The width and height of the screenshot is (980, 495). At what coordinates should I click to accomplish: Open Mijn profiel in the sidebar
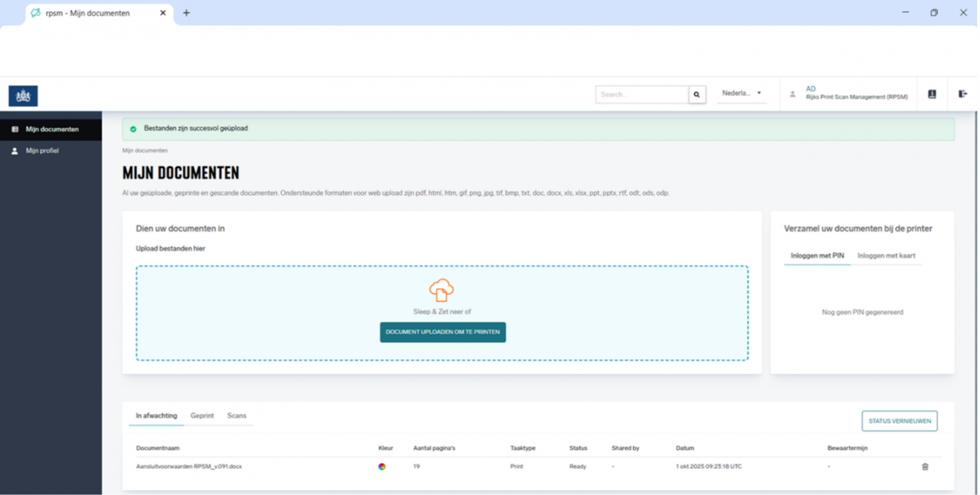point(42,151)
